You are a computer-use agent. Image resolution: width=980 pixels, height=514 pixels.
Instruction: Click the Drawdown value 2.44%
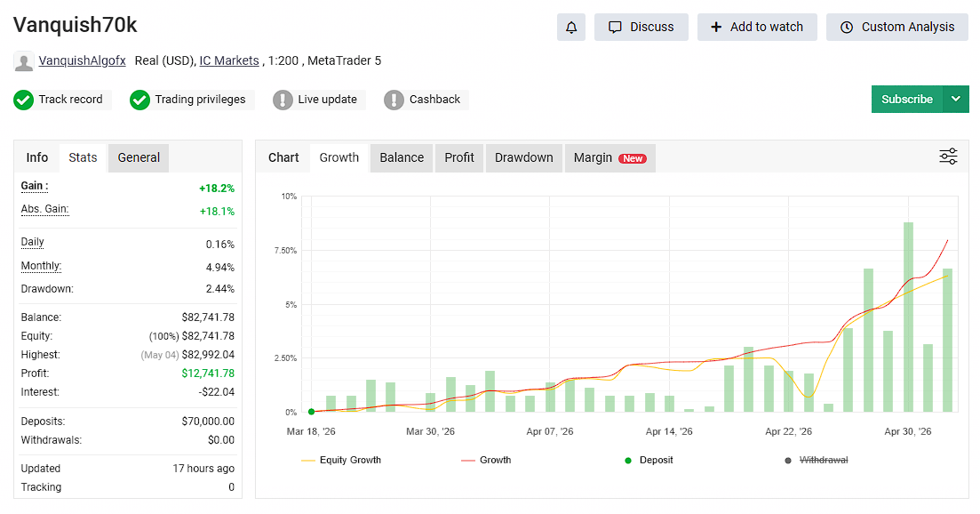(220, 289)
